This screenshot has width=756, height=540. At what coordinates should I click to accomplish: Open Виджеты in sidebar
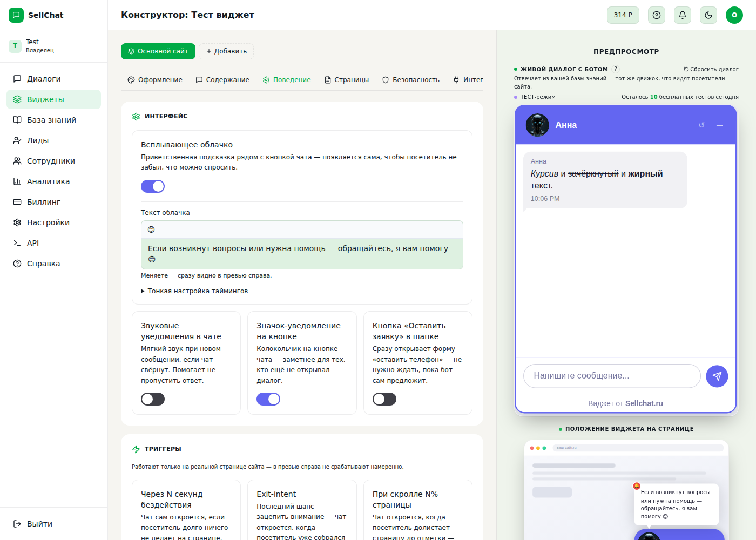point(53,99)
